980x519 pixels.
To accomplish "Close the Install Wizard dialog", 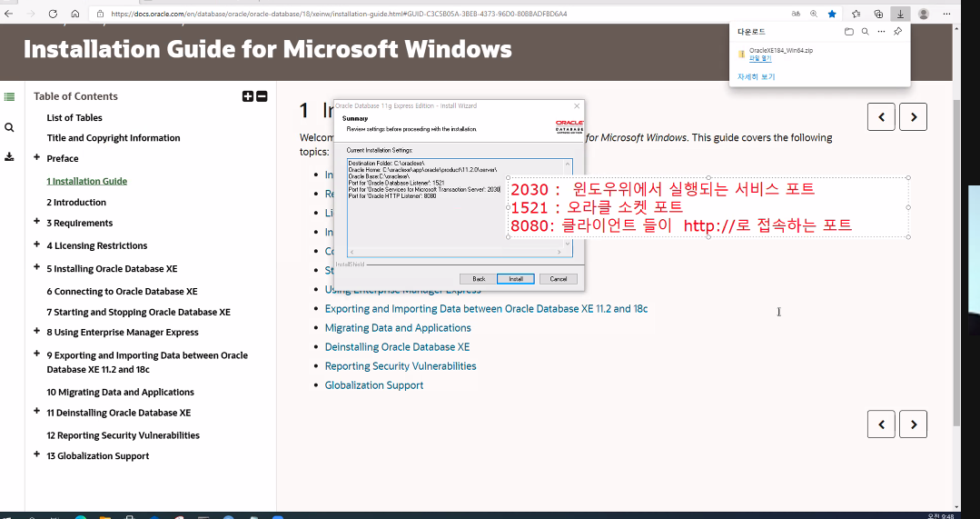I will (x=577, y=105).
